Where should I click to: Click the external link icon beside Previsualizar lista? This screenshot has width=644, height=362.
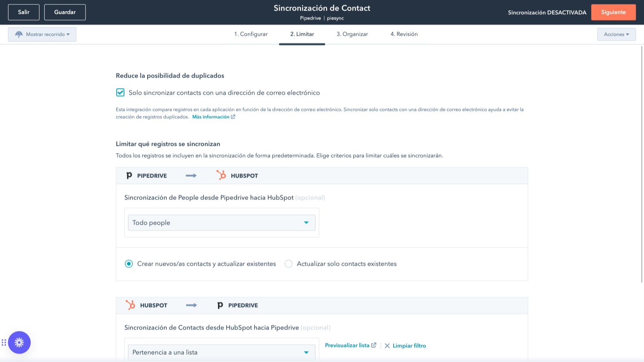tap(374, 345)
